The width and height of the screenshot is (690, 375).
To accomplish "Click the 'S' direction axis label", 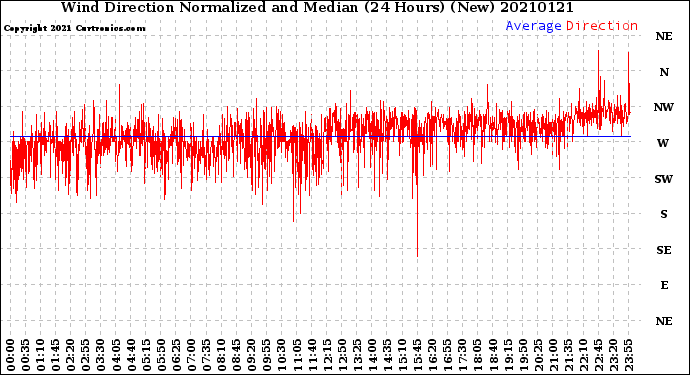I will (x=664, y=214).
